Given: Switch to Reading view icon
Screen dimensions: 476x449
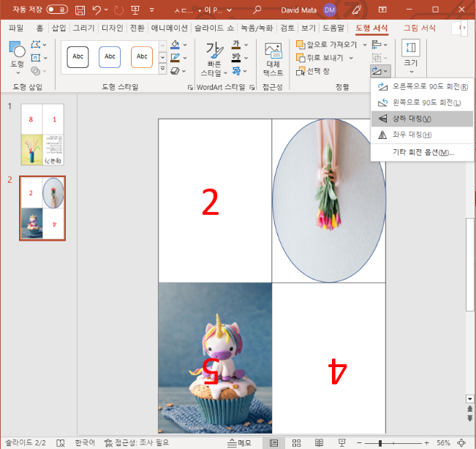Looking at the screenshot, I should click(x=319, y=443).
